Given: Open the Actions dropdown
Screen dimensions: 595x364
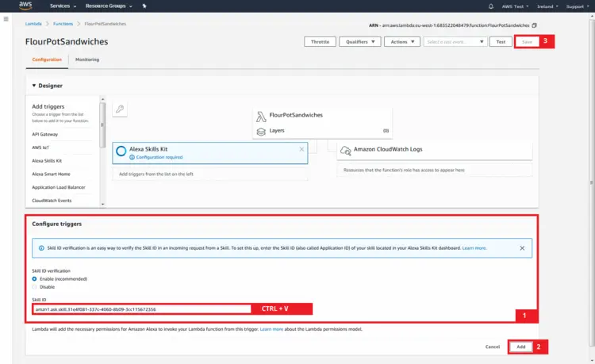Looking at the screenshot, I should pos(402,42).
